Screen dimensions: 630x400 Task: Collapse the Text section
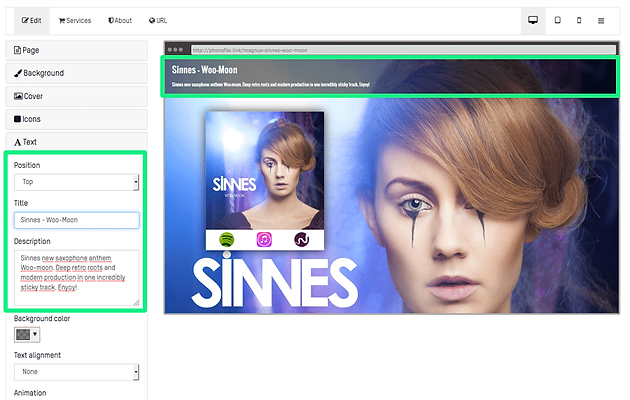pos(76,142)
